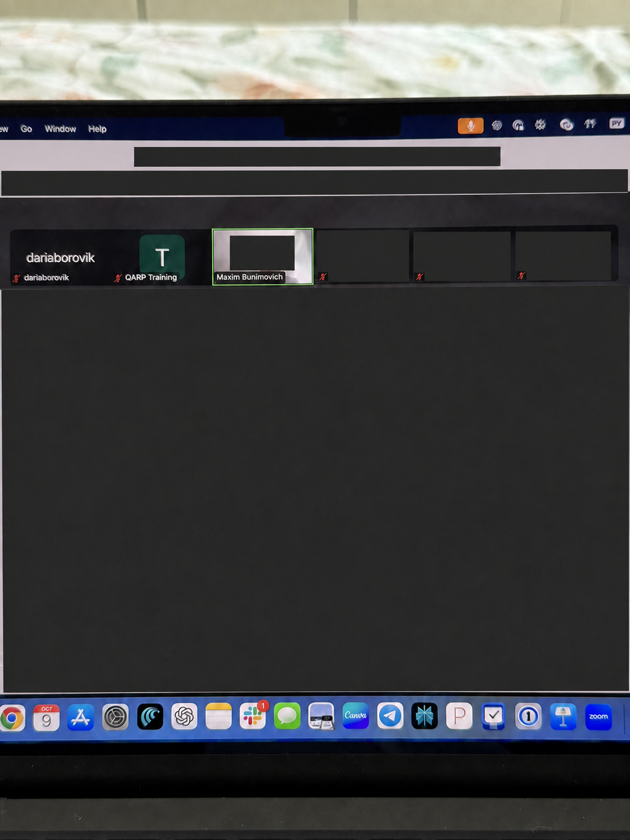Launch ChatGPT from the dock
The width and height of the screenshot is (630, 840).
click(184, 716)
